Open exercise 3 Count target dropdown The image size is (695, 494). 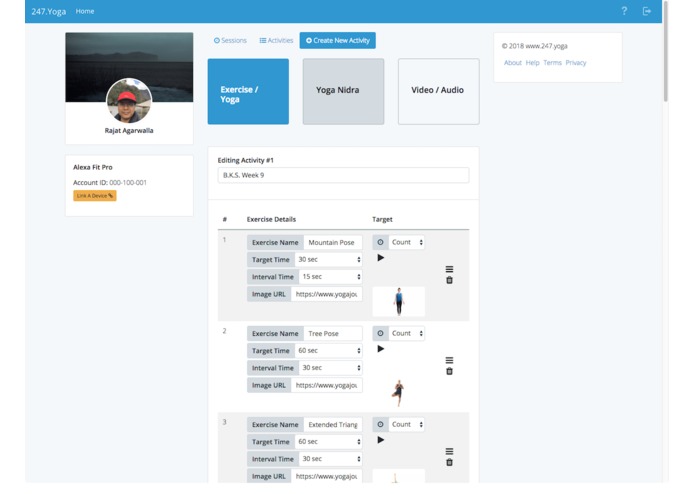click(x=406, y=424)
